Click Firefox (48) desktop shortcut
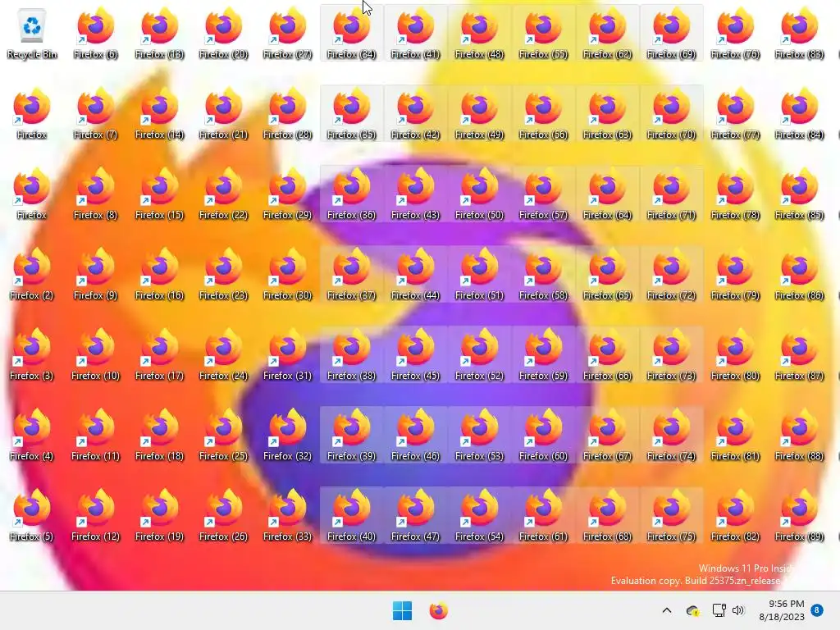Screen dimensions: 840x630 pyautogui.click(x=479, y=33)
